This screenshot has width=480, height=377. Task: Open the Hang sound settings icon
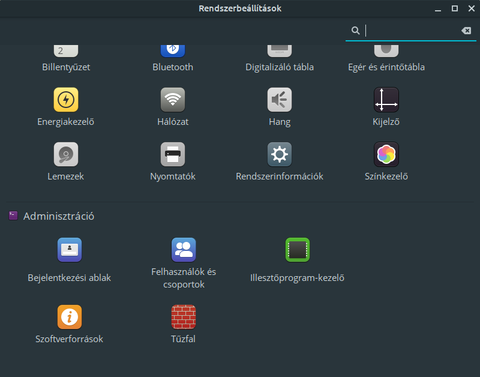point(279,100)
